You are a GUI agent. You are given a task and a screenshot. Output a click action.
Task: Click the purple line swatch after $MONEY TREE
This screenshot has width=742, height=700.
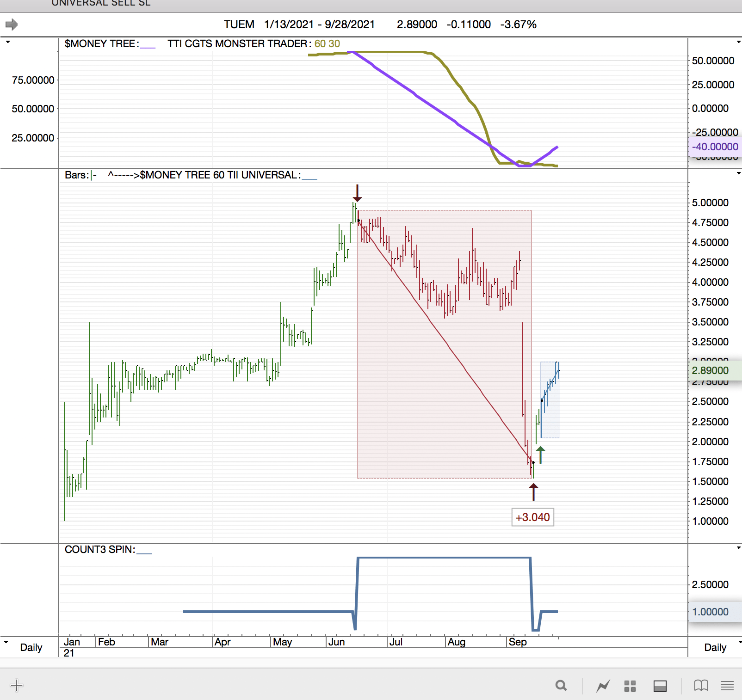pyautogui.click(x=148, y=47)
